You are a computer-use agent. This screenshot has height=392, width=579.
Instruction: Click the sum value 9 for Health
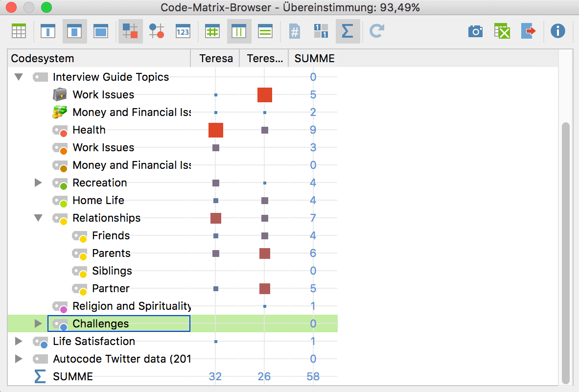(x=313, y=130)
